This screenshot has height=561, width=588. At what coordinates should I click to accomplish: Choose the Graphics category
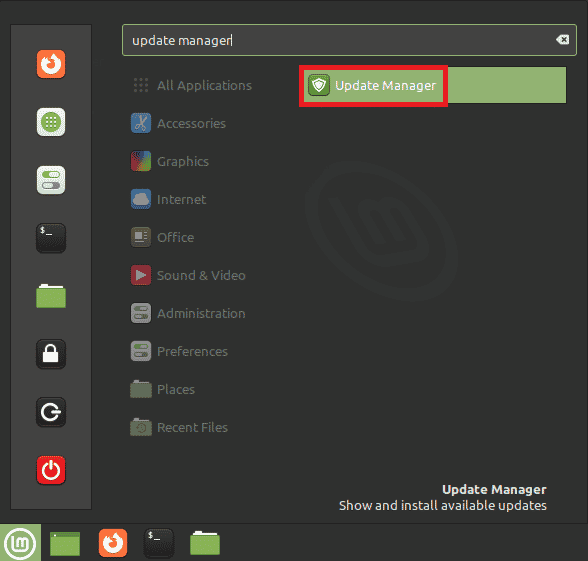coord(170,161)
